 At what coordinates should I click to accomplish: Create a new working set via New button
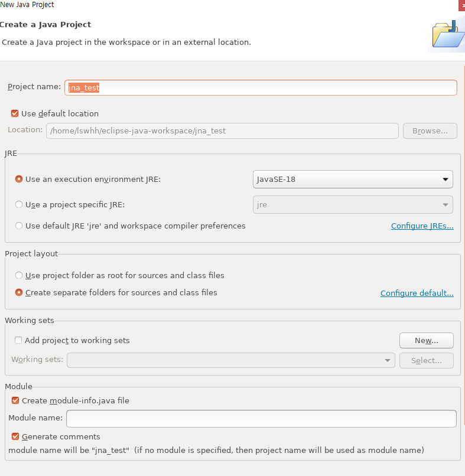(426, 340)
